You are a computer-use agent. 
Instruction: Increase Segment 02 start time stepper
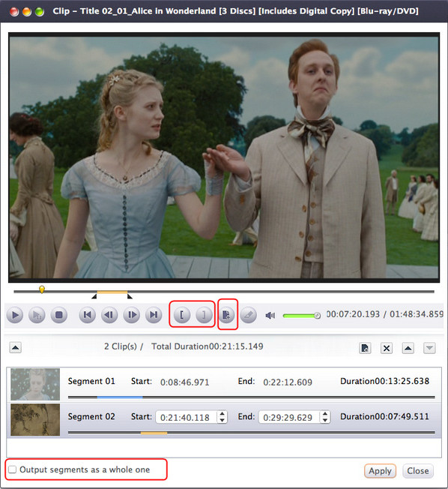pos(223,414)
